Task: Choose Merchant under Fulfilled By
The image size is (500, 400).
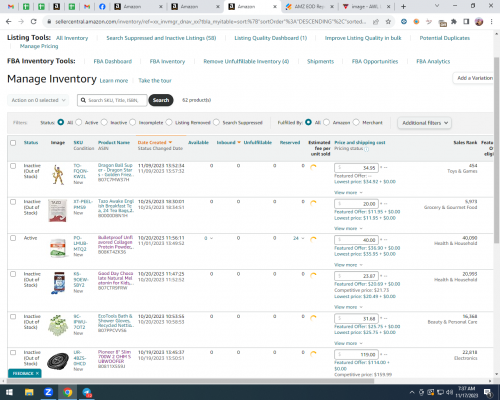Action: (356, 122)
